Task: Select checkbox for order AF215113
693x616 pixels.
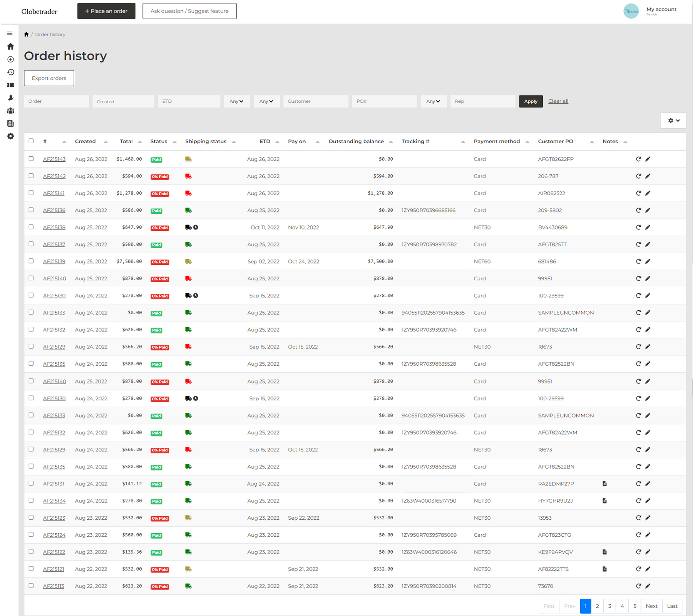Action: coord(31,586)
